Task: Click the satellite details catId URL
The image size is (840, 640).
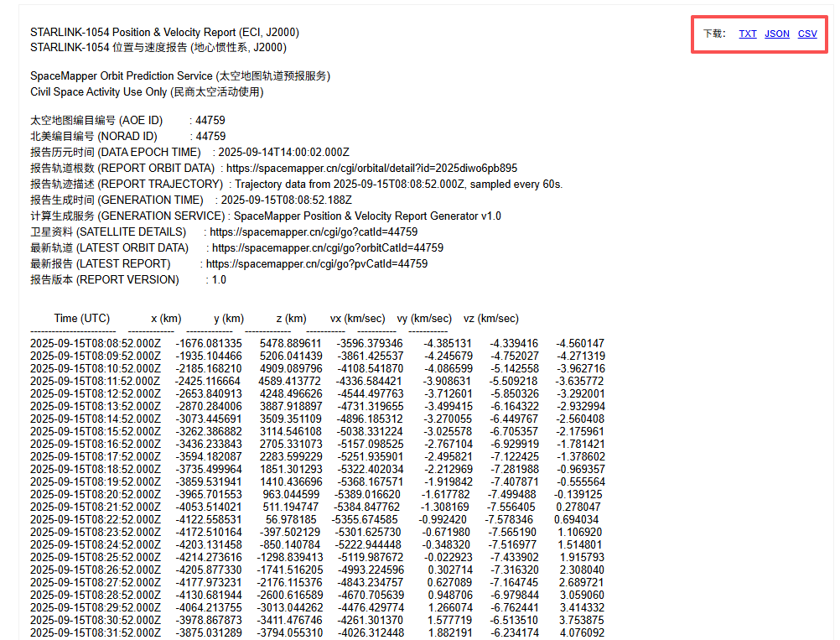Action: [x=314, y=232]
